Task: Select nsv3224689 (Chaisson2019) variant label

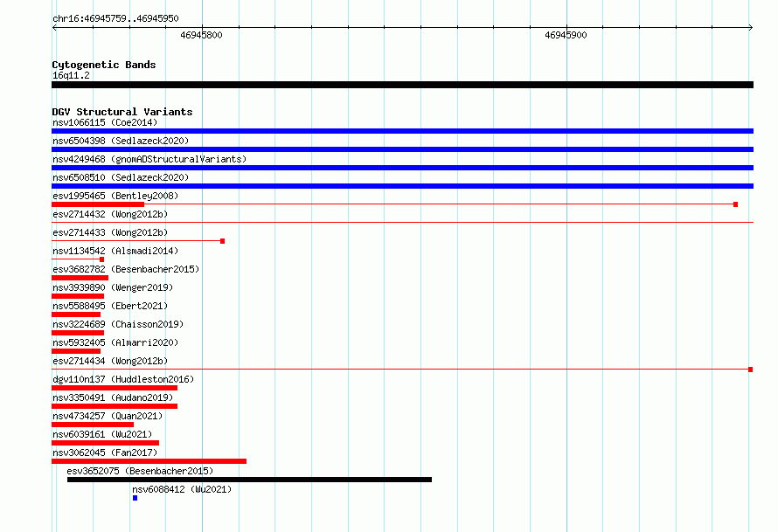Action: (x=118, y=324)
